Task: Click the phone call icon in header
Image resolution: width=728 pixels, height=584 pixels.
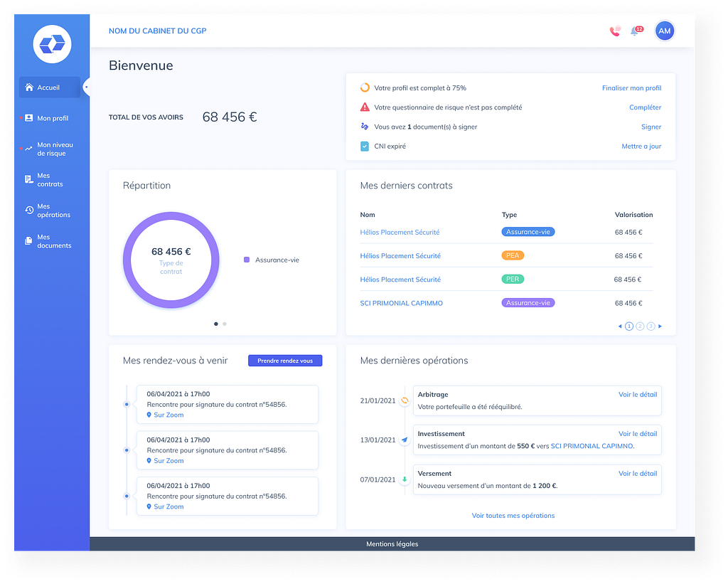Action: click(615, 31)
